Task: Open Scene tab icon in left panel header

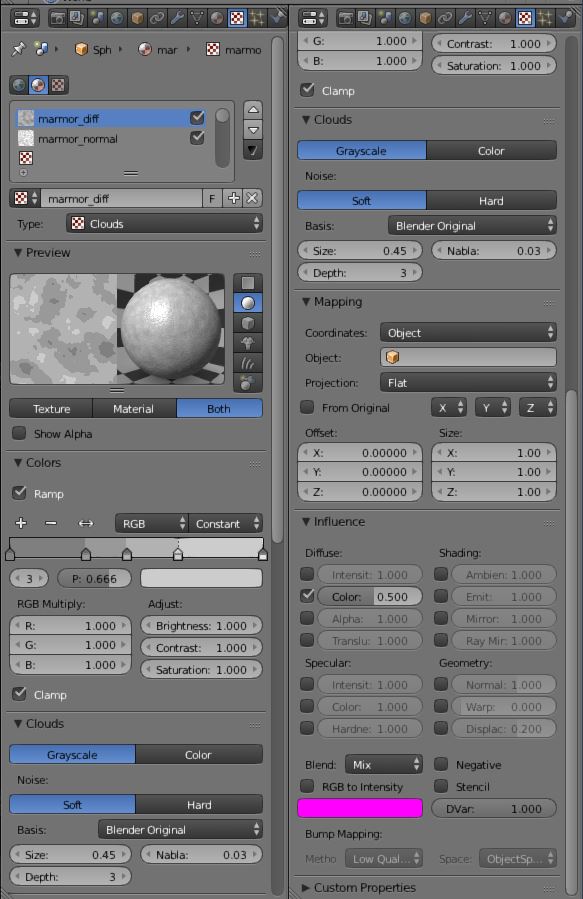Action: [96, 18]
